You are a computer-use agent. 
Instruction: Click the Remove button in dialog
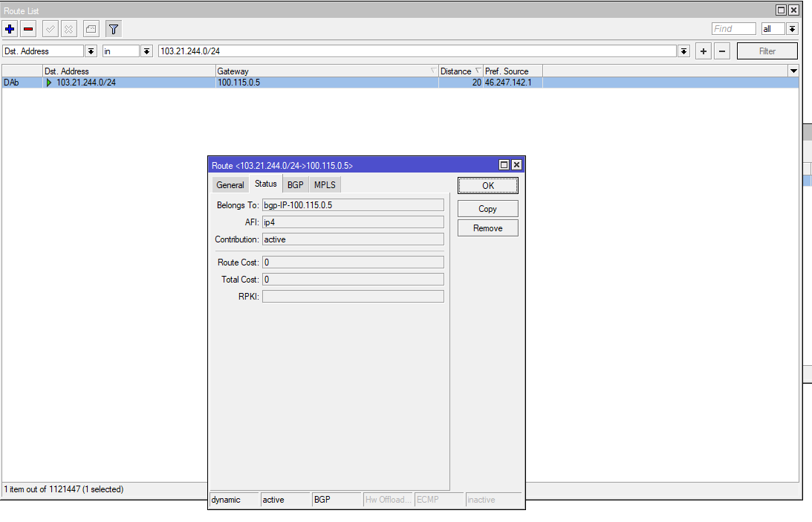[x=488, y=228]
